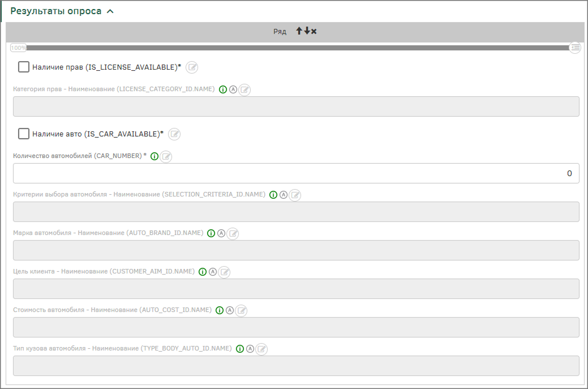Click the Количество автомобилей input field
Image resolution: width=588 pixels, height=389 pixels.
point(295,173)
